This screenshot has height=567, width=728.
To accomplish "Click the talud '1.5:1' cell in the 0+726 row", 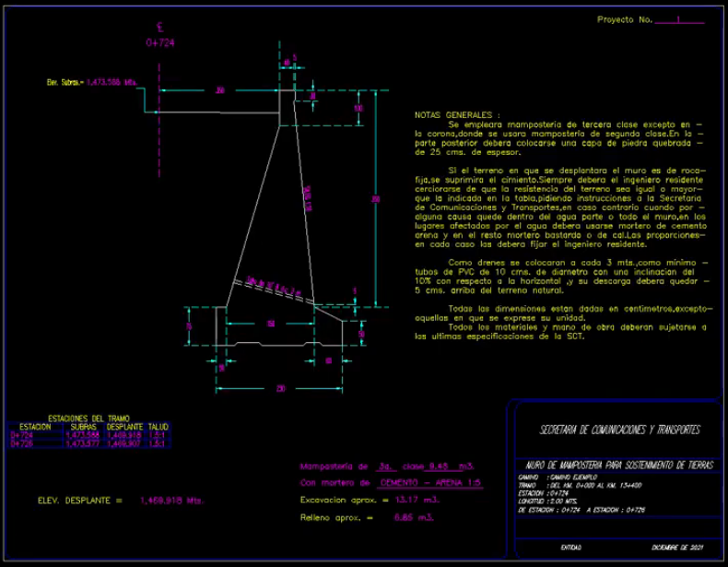I will tap(157, 443).
